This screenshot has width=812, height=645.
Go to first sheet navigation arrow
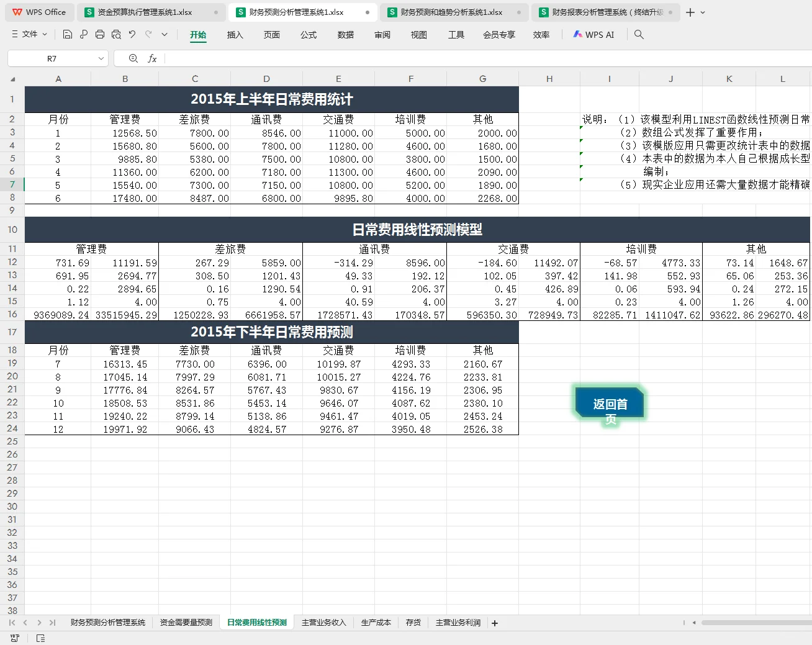click(x=12, y=623)
